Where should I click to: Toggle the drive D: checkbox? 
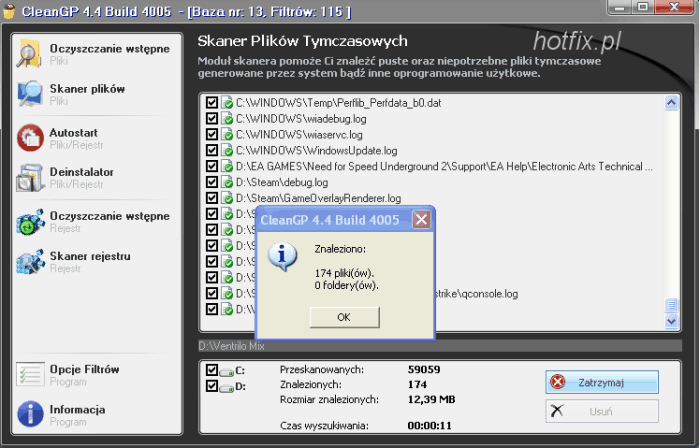[x=211, y=386]
